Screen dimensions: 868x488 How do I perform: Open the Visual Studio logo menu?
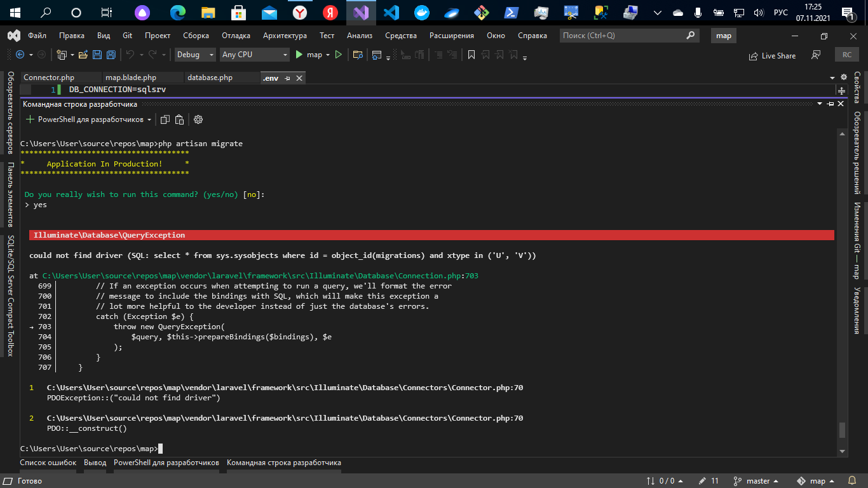click(13, 36)
